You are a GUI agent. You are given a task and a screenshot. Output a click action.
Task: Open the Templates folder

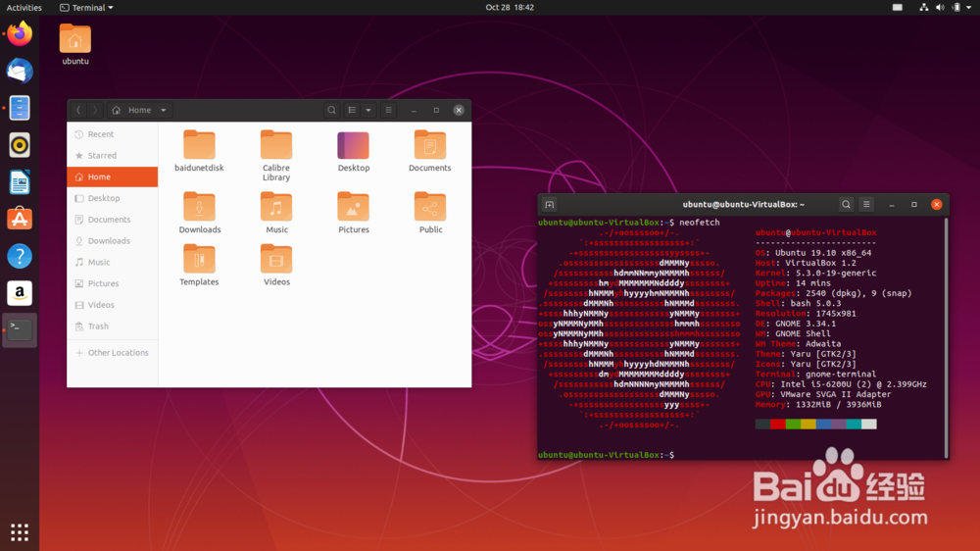coord(199,265)
